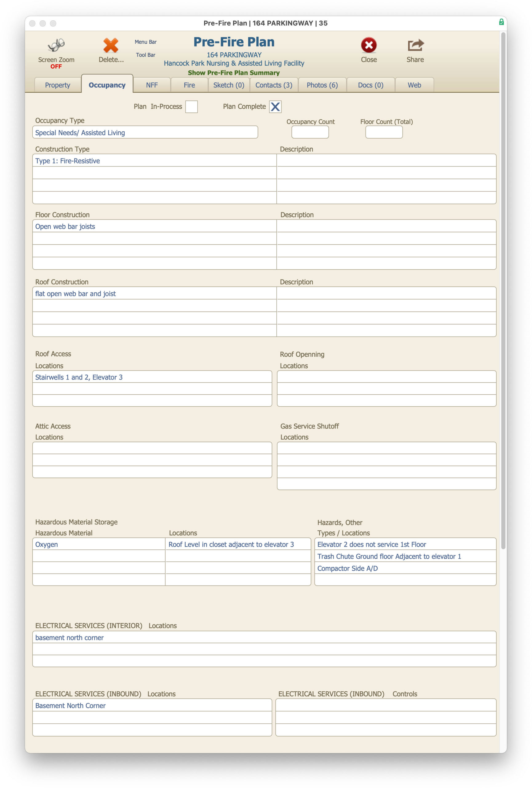
Task: Switch to the Property tab
Action: (58, 85)
